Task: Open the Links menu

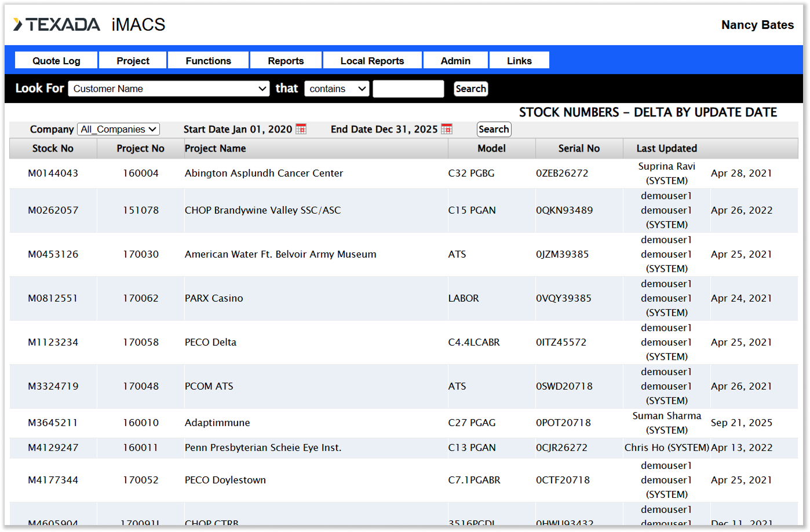Action: (x=519, y=61)
